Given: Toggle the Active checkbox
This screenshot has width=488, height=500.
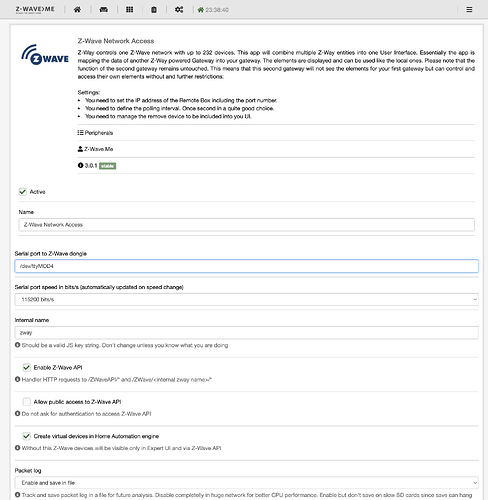Looking at the screenshot, I should [x=23, y=192].
